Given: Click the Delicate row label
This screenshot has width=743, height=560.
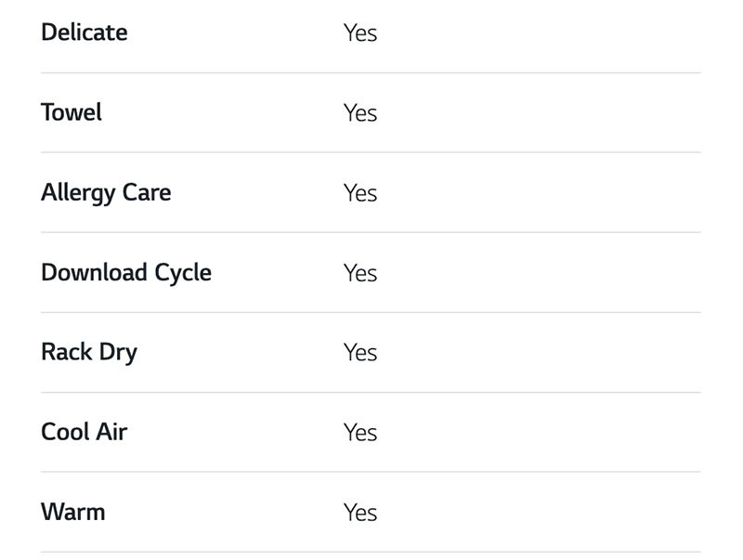Looking at the screenshot, I should coord(85,33).
